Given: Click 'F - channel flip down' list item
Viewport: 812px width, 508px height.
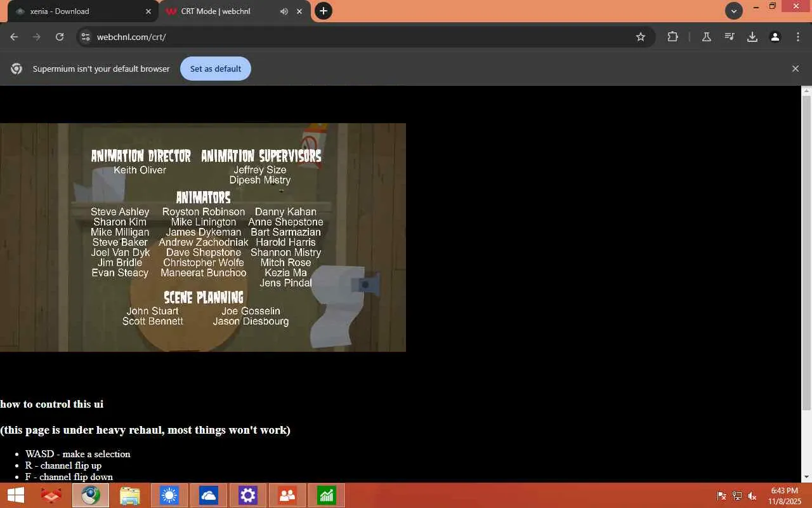Looking at the screenshot, I should point(69,477).
